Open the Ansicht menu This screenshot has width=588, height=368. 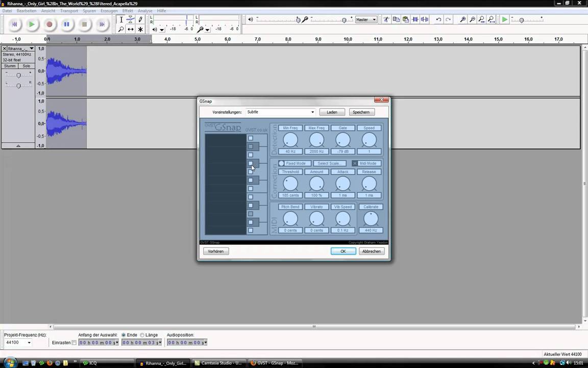48,11
